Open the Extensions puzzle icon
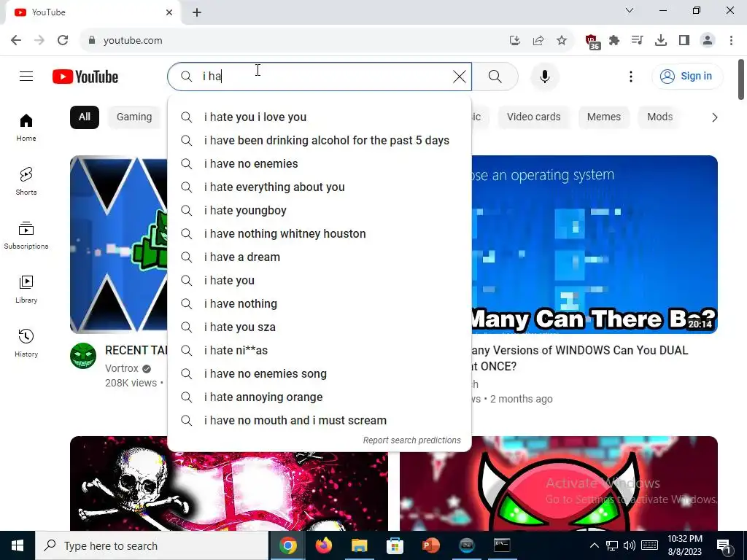 (x=614, y=41)
